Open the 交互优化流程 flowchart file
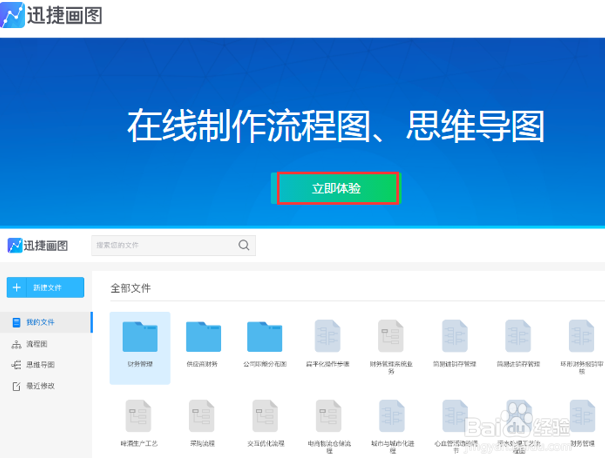The height and width of the screenshot is (467, 605). 265,423
